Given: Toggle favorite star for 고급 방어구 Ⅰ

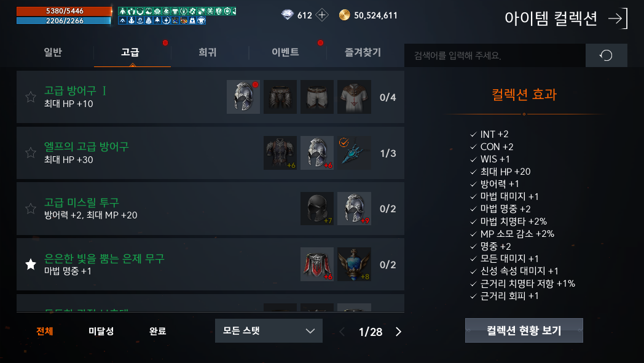Looking at the screenshot, I should tap(31, 97).
